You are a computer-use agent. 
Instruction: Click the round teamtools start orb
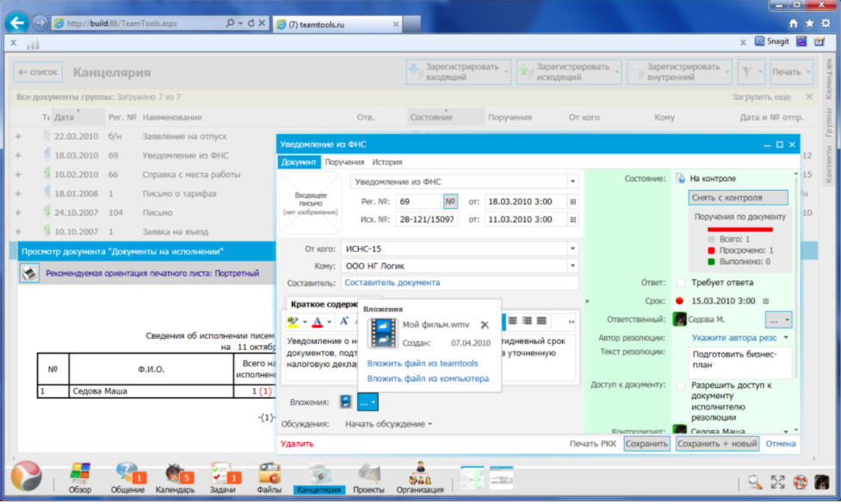(26, 476)
